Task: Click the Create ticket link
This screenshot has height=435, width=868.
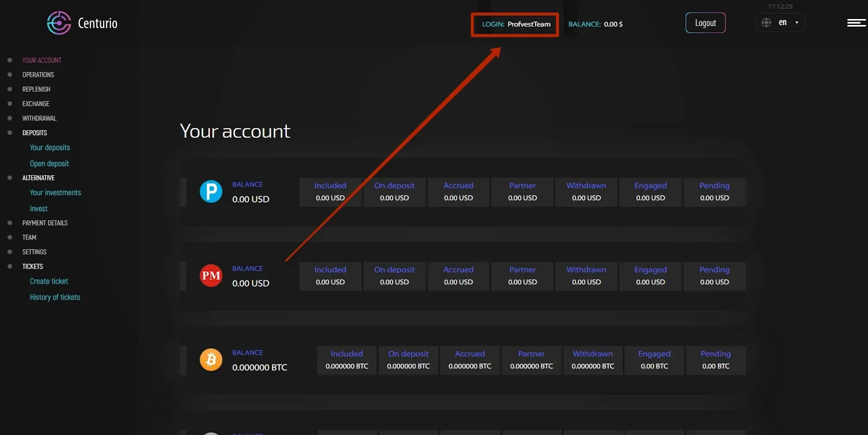Action: pyautogui.click(x=49, y=281)
